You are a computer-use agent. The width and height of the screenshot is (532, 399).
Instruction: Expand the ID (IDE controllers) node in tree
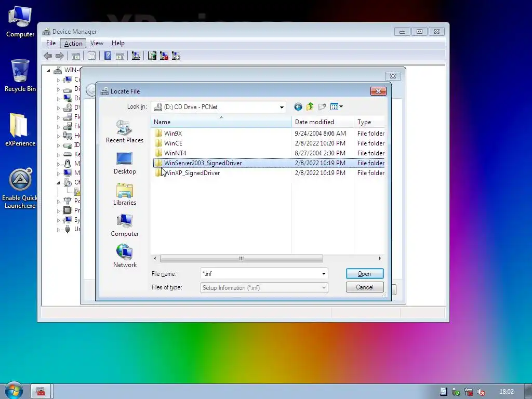click(x=58, y=145)
